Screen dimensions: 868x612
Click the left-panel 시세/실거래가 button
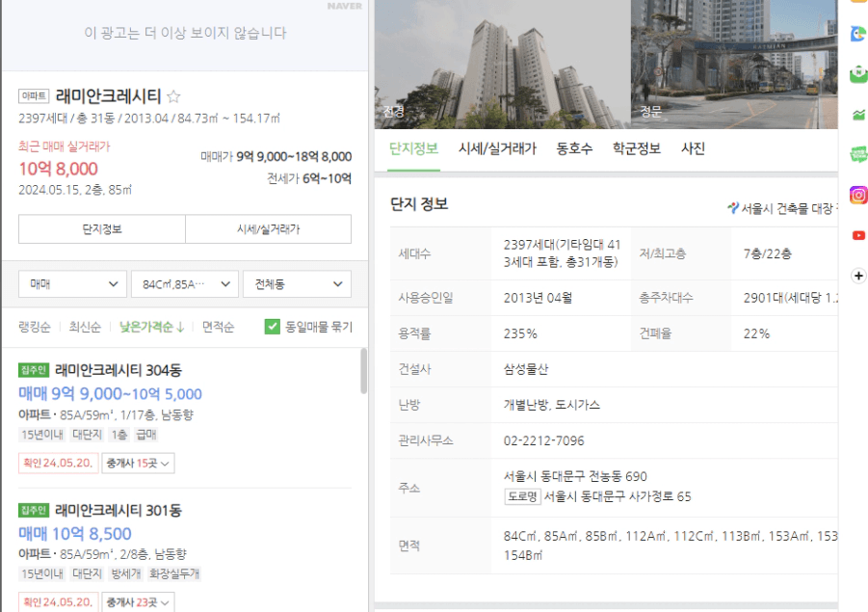(269, 229)
